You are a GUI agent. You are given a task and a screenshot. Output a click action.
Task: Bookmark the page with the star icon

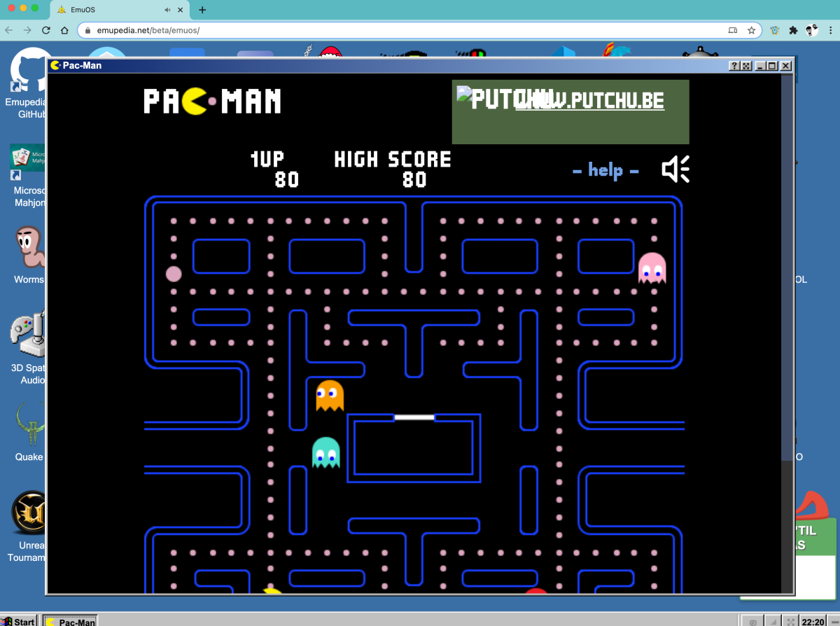coord(752,31)
